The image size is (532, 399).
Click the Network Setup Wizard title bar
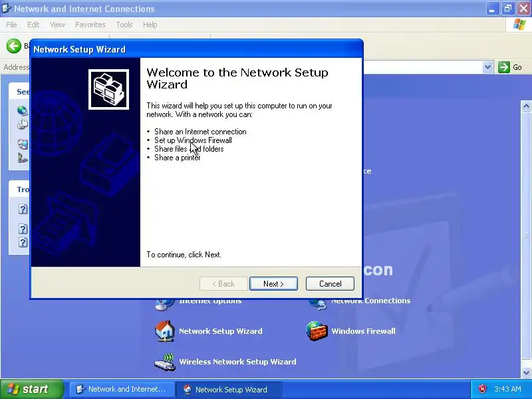point(197,49)
